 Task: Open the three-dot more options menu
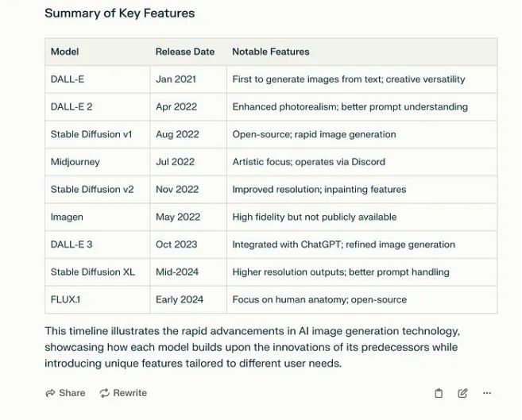point(487,393)
